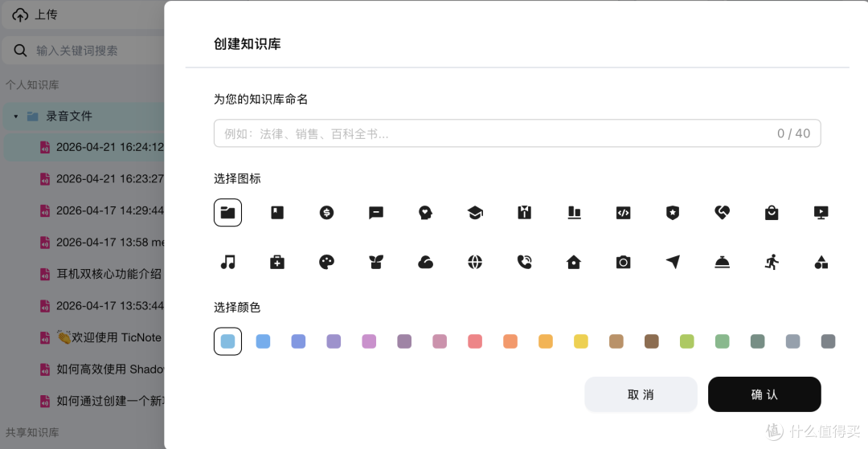The image size is (868, 449).
Task: Select the selected light sky-blue color swatch
Action: 227,341
